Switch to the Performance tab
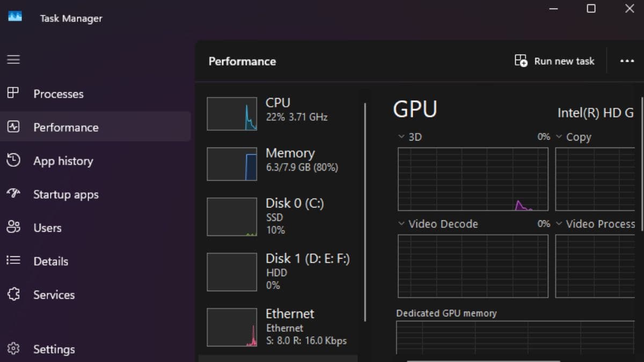 point(65,127)
